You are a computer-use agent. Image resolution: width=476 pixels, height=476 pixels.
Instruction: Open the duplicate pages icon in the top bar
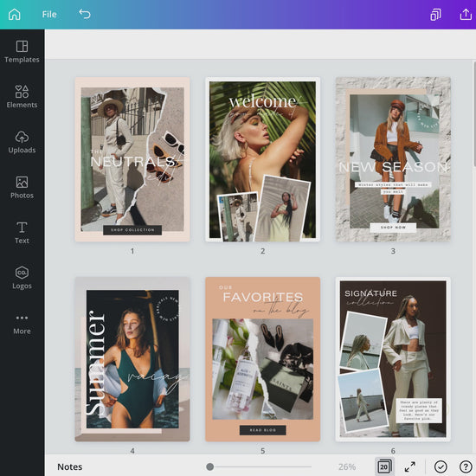pyautogui.click(x=435, y=14)
